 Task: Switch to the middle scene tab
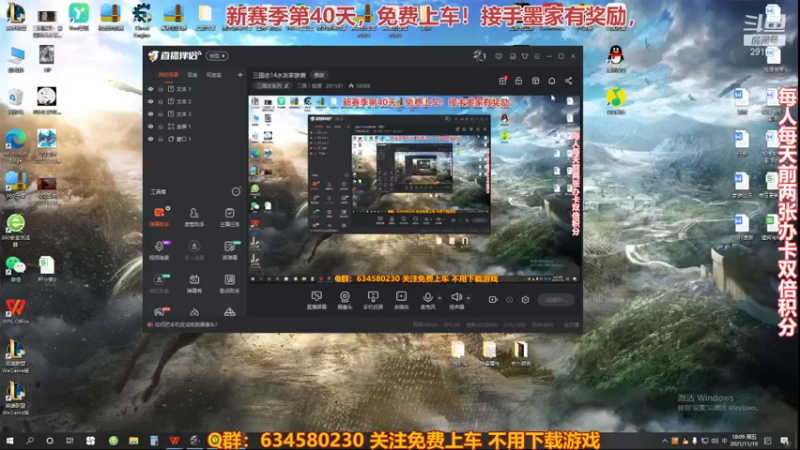click(192, 75)
